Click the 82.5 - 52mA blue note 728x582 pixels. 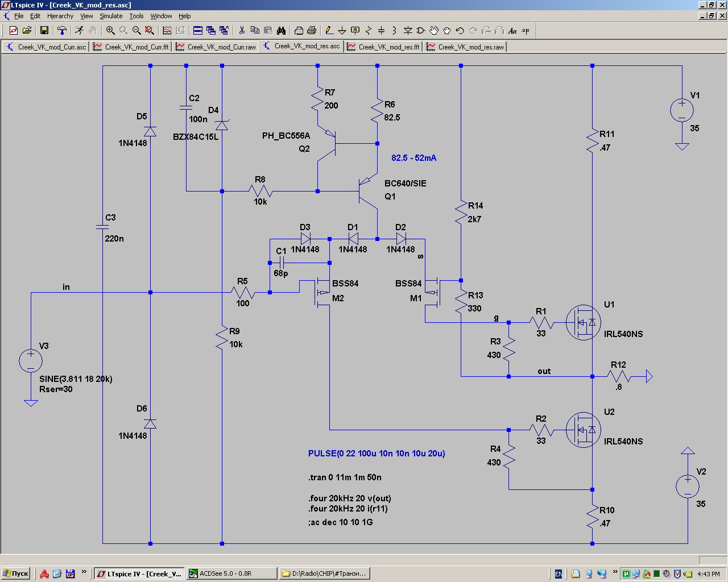pyautogui.click(x=414, y=158)
